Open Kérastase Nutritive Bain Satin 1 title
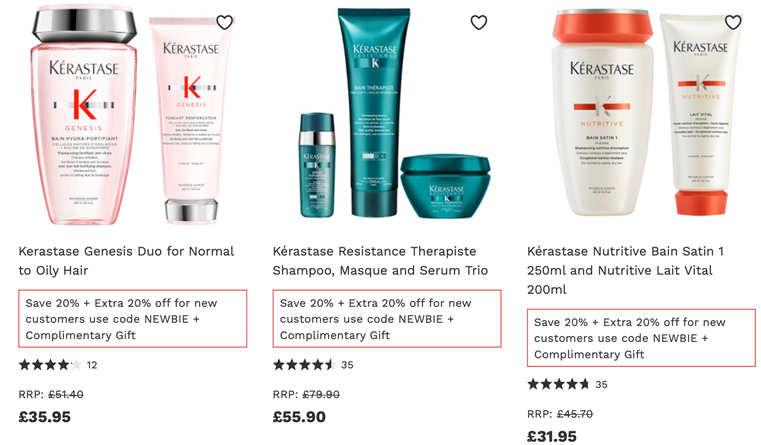The height and width of the screenshot is (445, 761). click(x=626, y=270)
